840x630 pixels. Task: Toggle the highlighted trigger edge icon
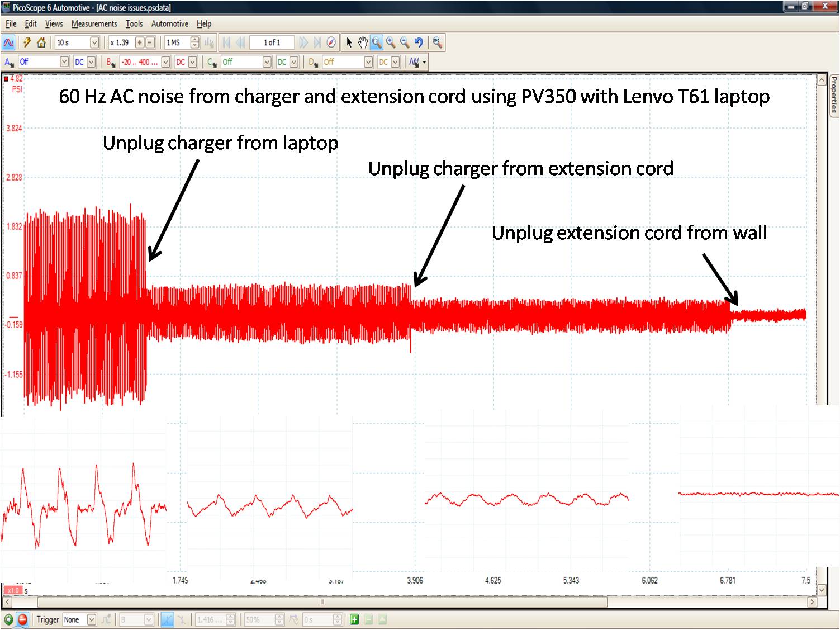167,619
